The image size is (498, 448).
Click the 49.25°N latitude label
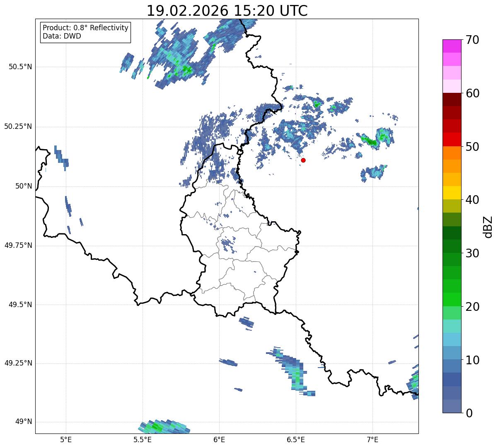coord(18,363)
